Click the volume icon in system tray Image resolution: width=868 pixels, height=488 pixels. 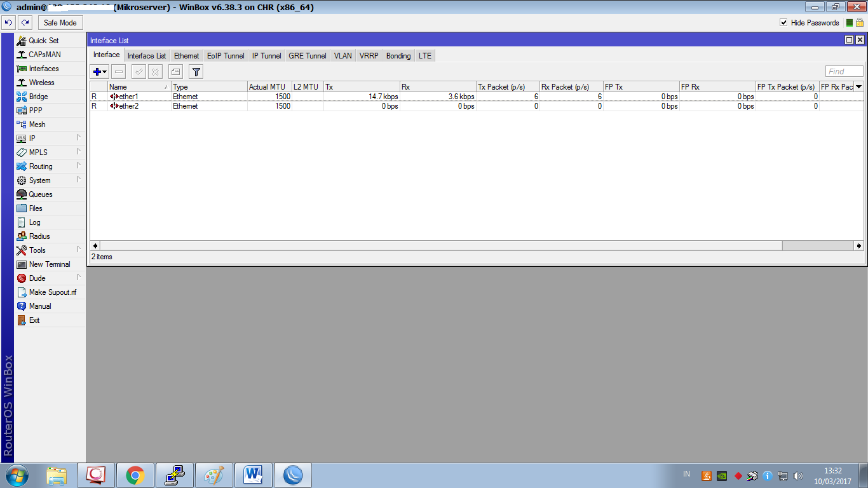click(798, 475)
